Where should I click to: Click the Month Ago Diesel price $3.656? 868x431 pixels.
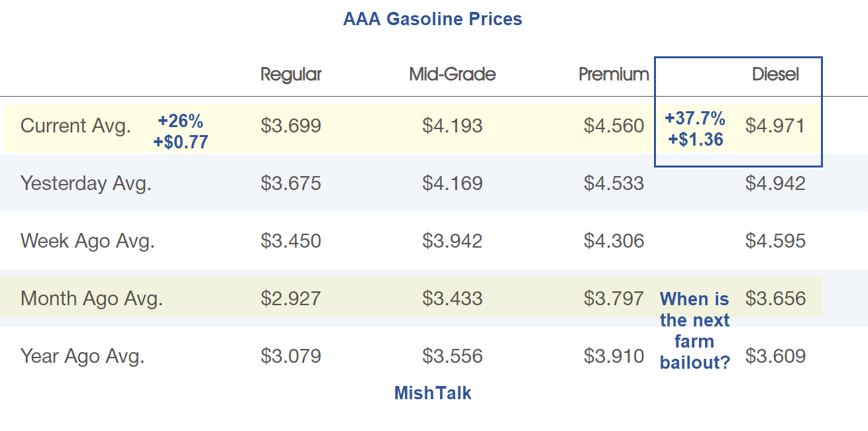click(775, 299)
